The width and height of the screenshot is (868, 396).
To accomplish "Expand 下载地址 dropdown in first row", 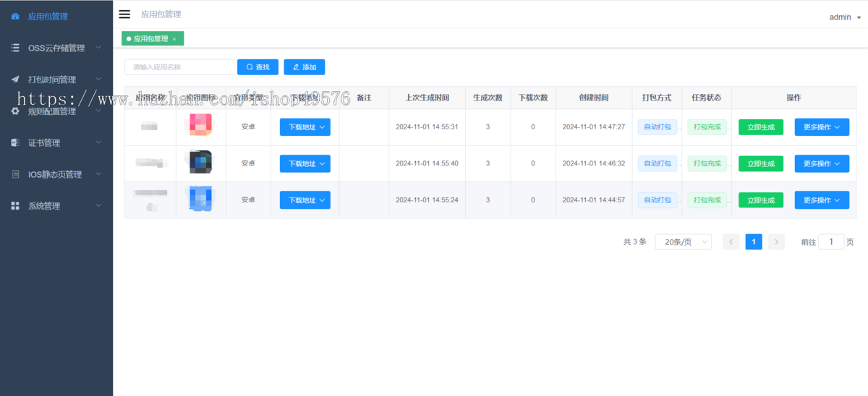I will coord(305,127).
